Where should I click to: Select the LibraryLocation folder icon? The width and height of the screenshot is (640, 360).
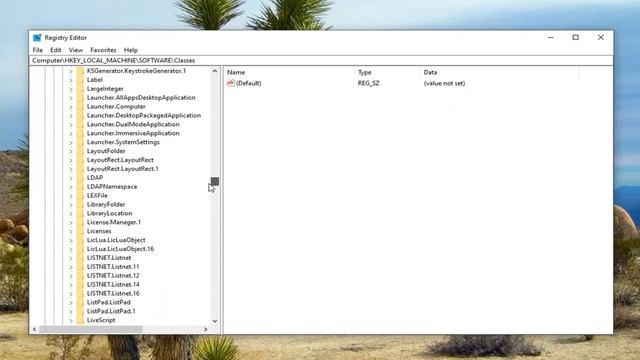(x=80, y=213)
